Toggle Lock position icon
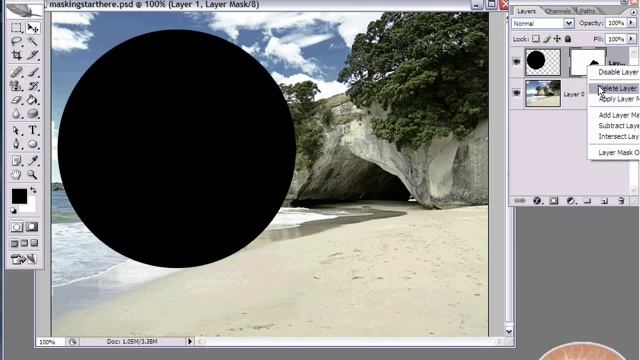Viewport: 640px width, 360px height. click(557, 39)
